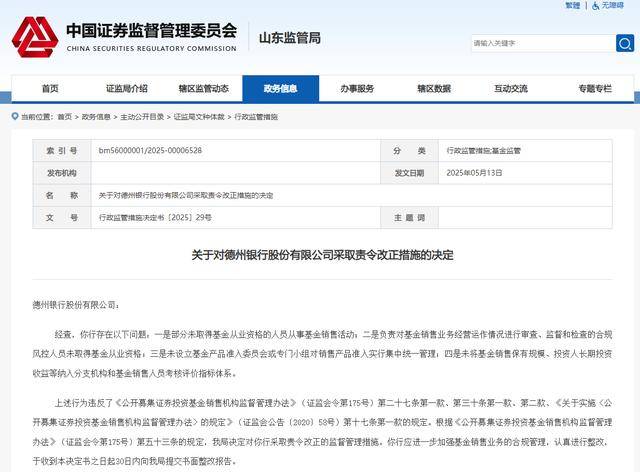Image resolution: width=640 pixels, height=472 pixels.
Task: Click the accessibility wheelchair icon
Action: coord(596,6)
